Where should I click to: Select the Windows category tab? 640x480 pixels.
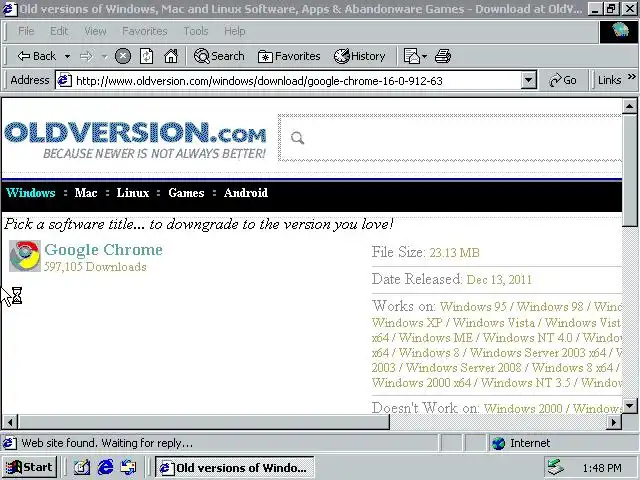pos(31,193)
